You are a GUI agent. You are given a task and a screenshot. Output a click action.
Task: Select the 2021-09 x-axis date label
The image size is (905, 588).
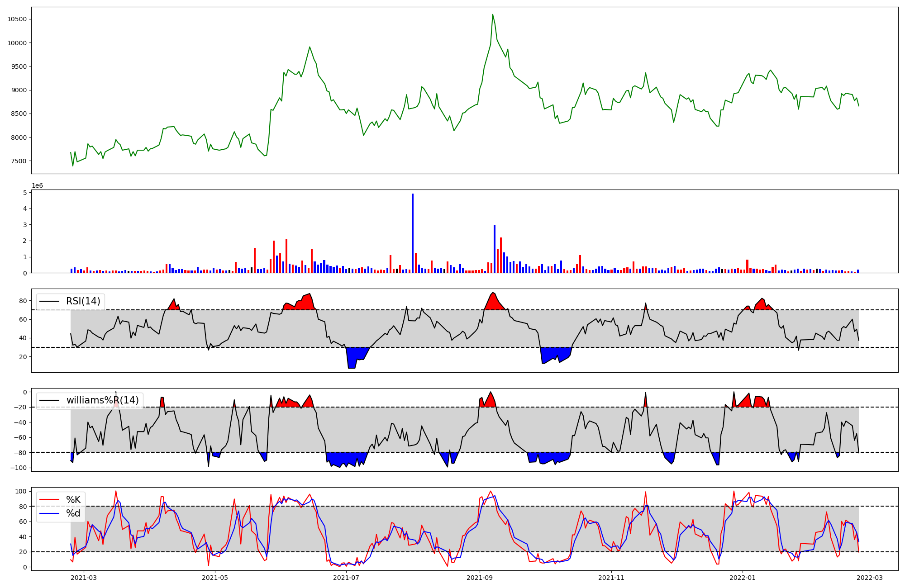tap(479, 578)
